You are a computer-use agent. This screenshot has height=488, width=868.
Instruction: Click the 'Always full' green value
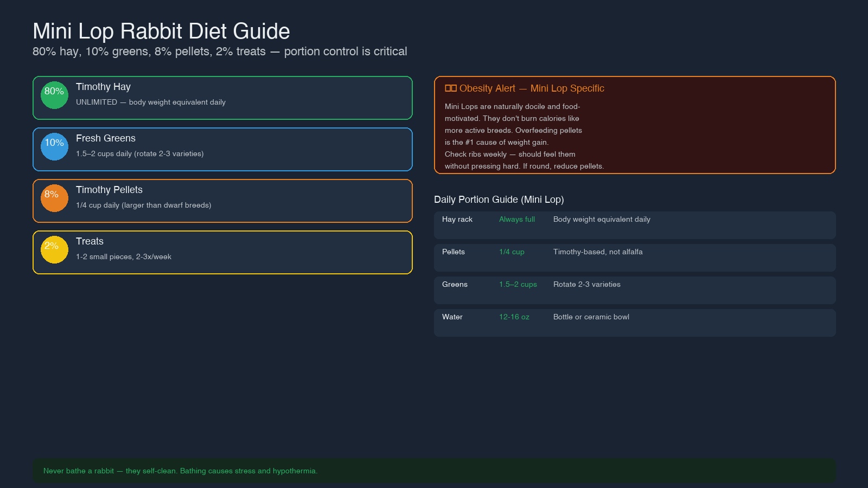click(516, 220)
